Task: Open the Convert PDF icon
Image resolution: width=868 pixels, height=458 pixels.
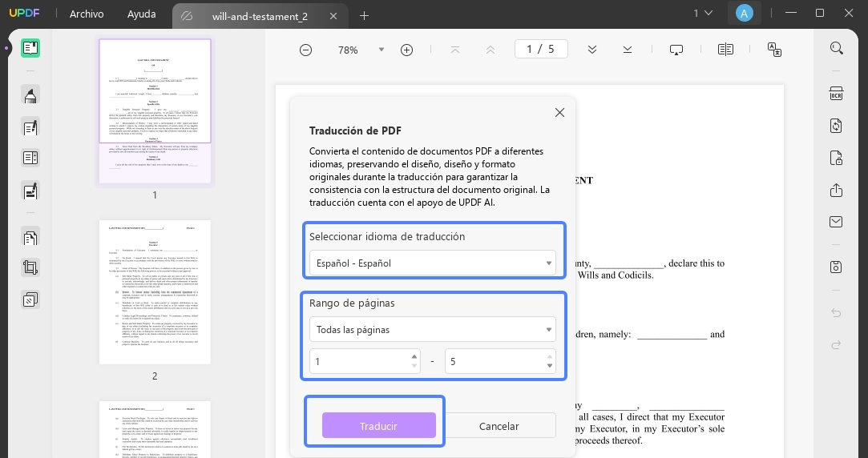Action: [836, 126]
